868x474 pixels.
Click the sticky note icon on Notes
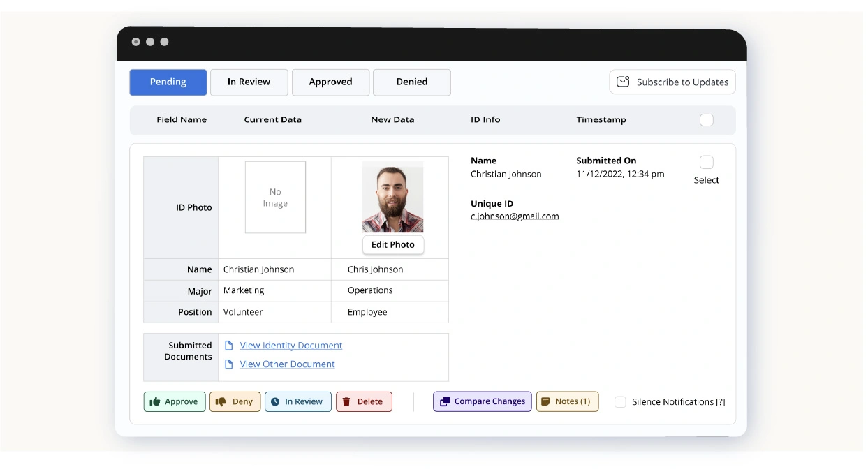tap(546, 401)
